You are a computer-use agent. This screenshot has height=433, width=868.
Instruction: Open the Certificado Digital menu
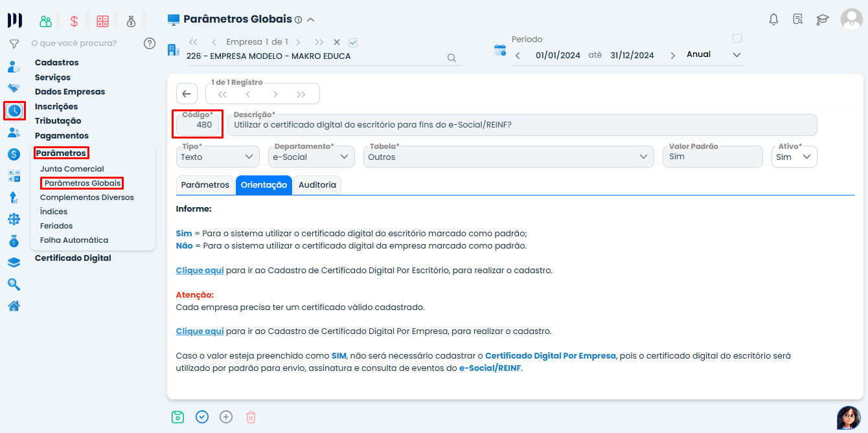(x=73, y=258)
